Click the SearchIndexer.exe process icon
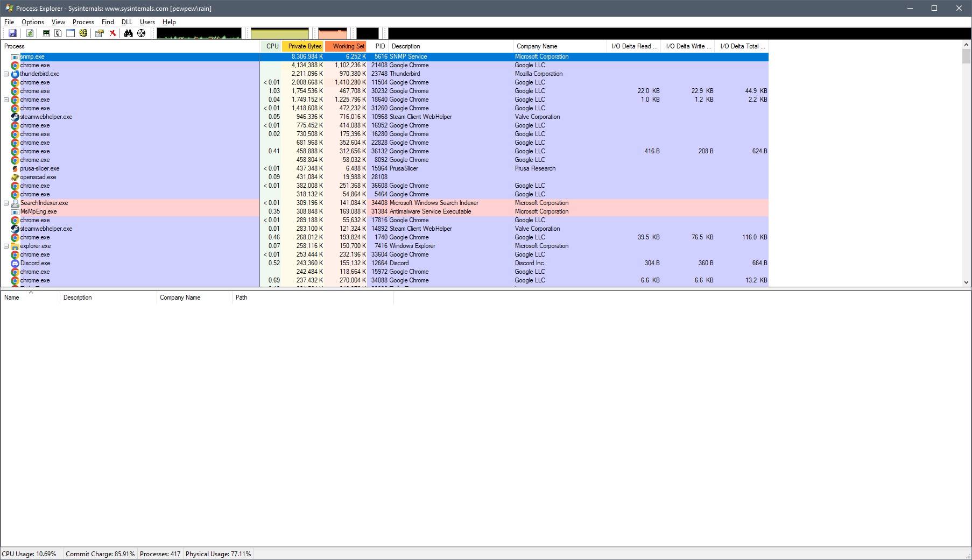Image resolution: width=972 pixels, height=560 pixels. [x=15, y=203]
